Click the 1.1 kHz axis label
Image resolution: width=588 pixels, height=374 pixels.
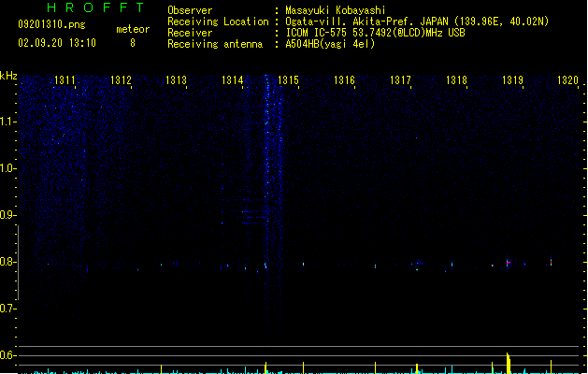7,122
